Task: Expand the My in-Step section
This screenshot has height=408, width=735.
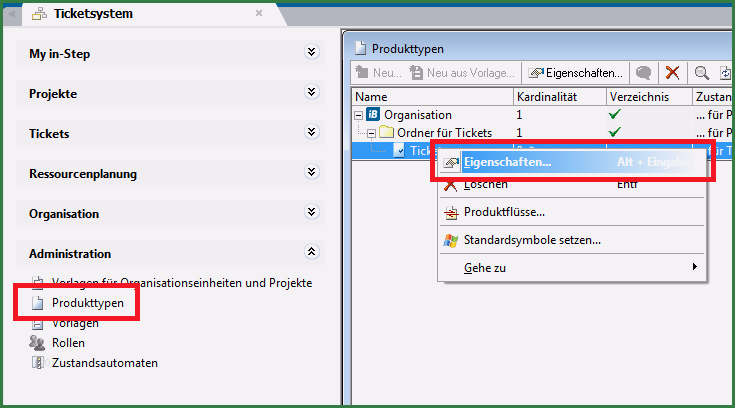Action: (x=312, y=53)
